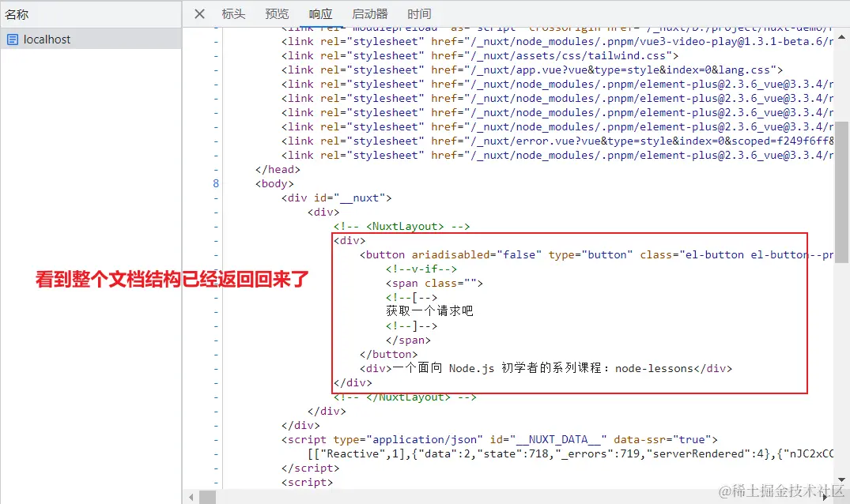The image size is (850, 504).
Task: Click the <!--v-if--> comment line
Action: click(421, 269)
